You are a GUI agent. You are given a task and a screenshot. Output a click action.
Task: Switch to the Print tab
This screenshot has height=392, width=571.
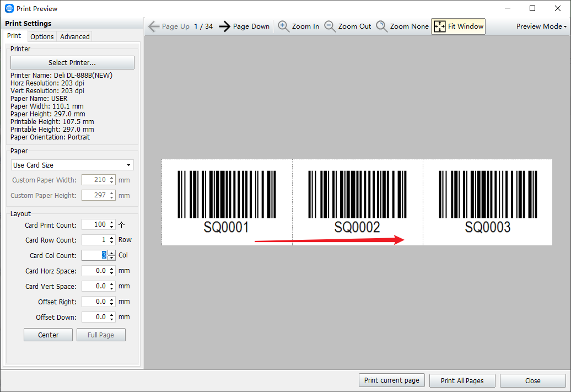(14, 36)
